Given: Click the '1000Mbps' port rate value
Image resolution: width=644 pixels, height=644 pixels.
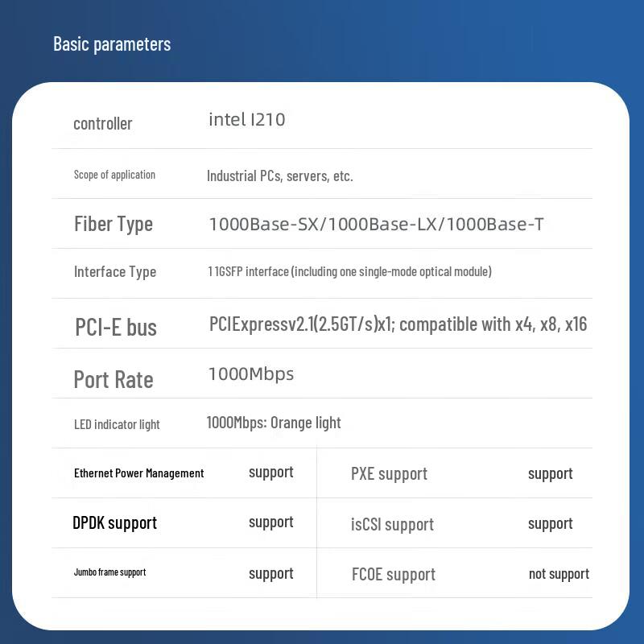Looking at the screenshot, I should point(251,374).
